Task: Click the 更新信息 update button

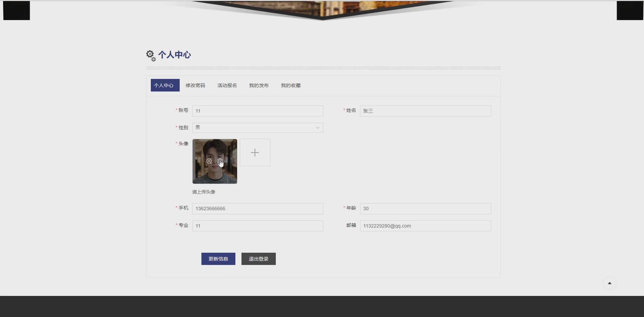Action: point(218,258)
